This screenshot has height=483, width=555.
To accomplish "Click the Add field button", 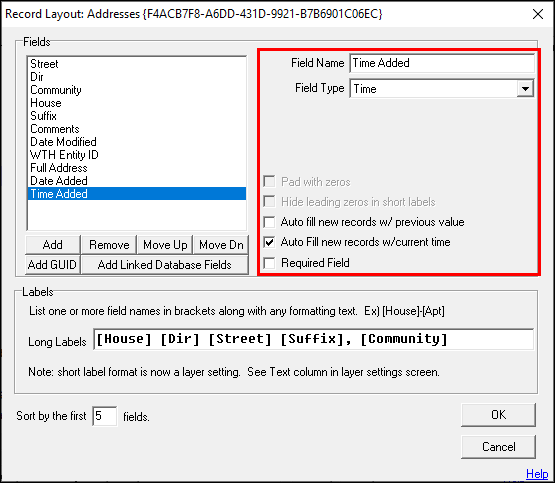I will (x=53, y=245).
